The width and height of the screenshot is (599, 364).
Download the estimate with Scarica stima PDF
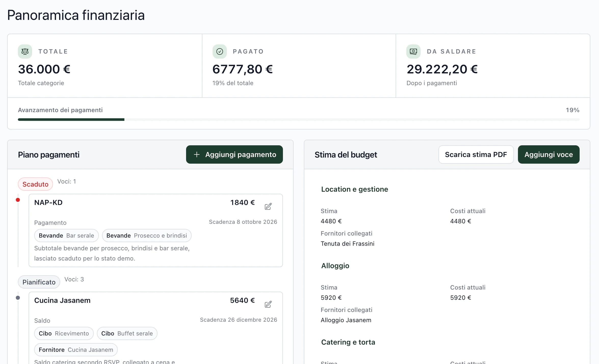coord(476,154)
